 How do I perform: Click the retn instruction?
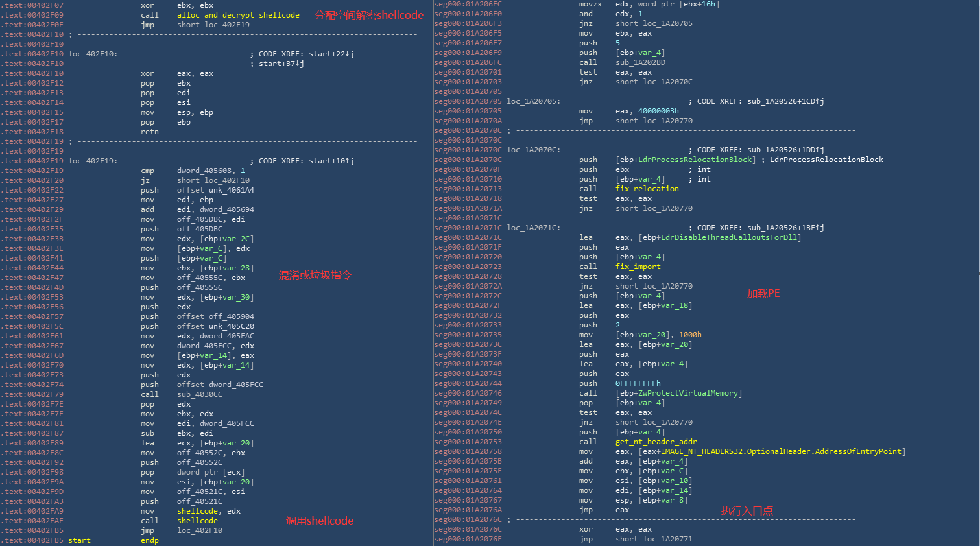click(x=149, y=132)
